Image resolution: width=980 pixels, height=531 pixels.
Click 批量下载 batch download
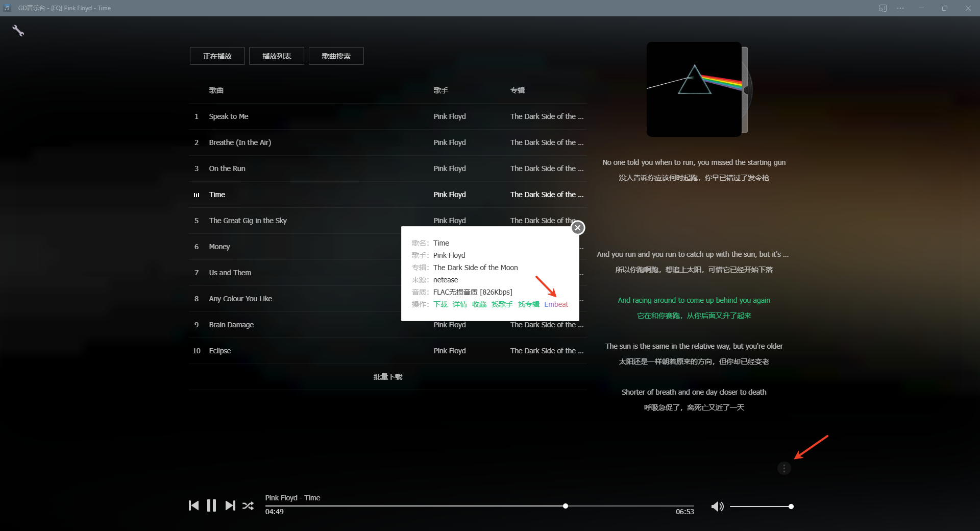point(388,377)
